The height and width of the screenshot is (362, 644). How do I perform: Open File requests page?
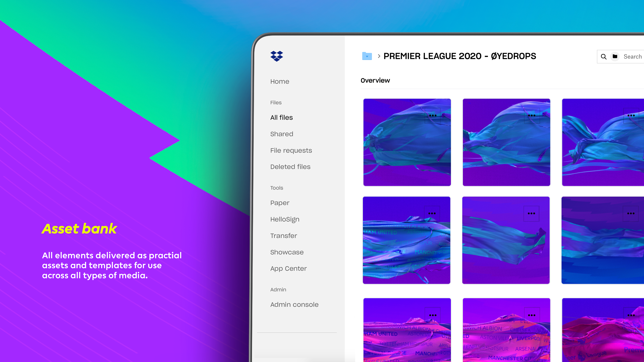pyautogui.click(x=291, y=150)
